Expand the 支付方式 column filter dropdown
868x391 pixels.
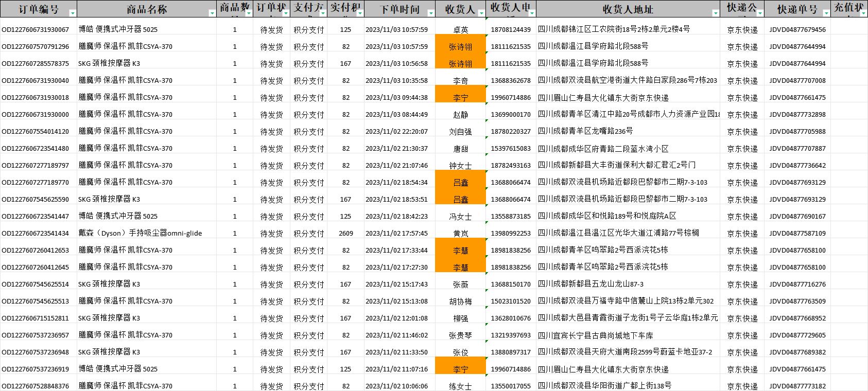323,13
